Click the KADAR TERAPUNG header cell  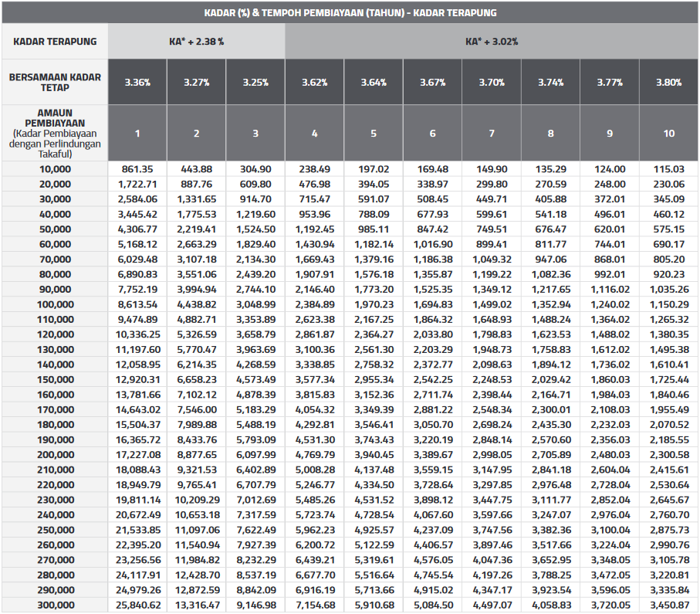54,41
